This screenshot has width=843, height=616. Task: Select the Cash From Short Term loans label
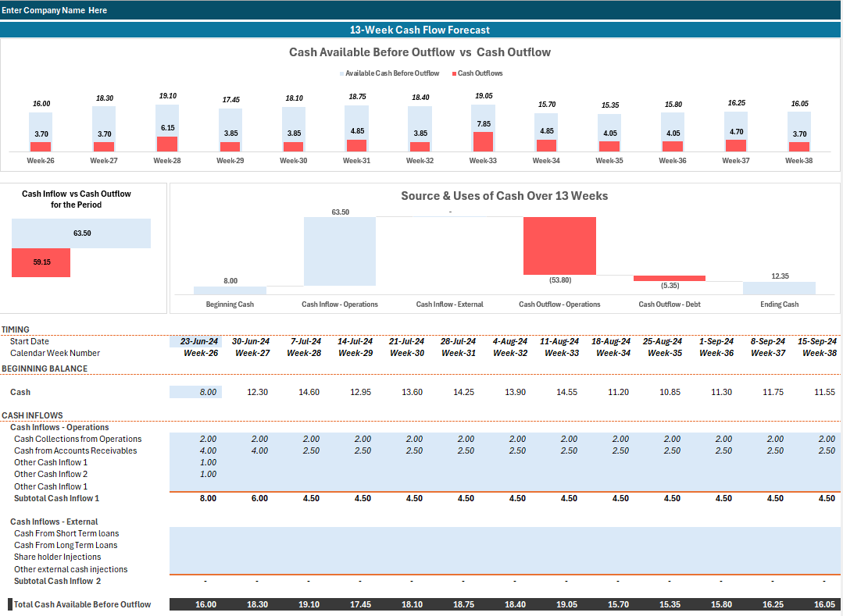[x=66, y=533]
